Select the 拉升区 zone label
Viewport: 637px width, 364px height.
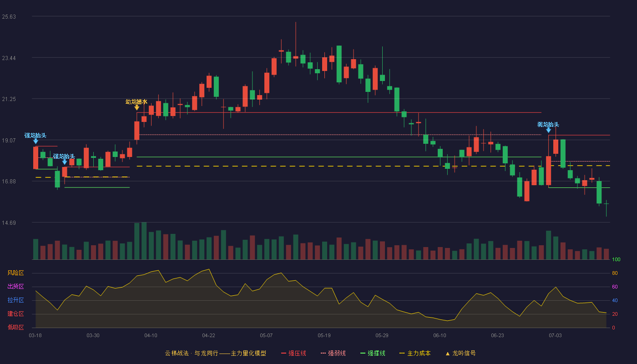(15, 300)
